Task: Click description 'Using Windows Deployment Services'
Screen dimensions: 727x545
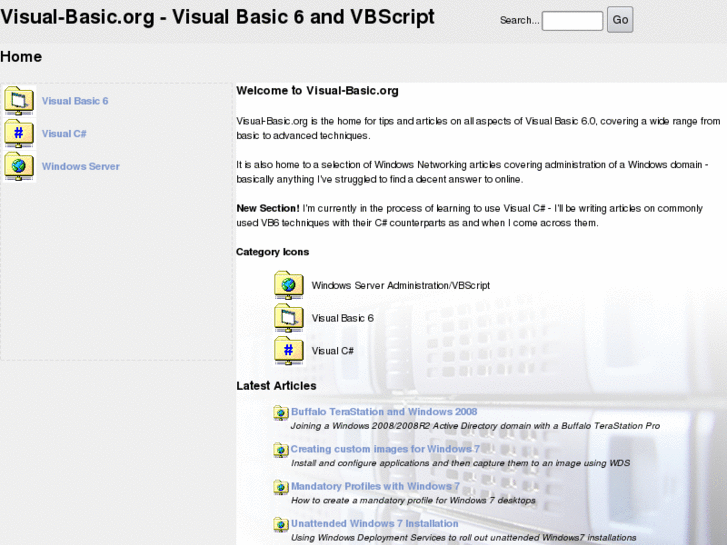Action: tap(463, 538)
